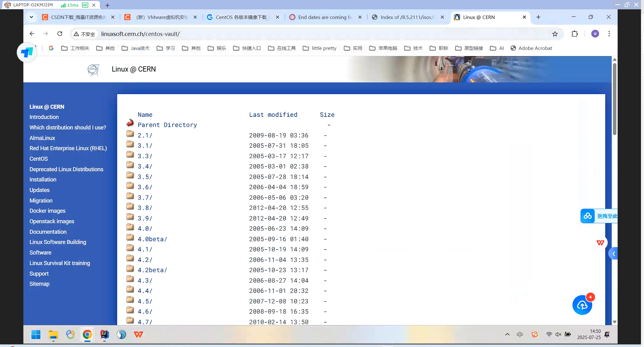Screen dimensions: 644x347
Task: Open the 3.5/ directory link
Action: click(x=145, y=177)
